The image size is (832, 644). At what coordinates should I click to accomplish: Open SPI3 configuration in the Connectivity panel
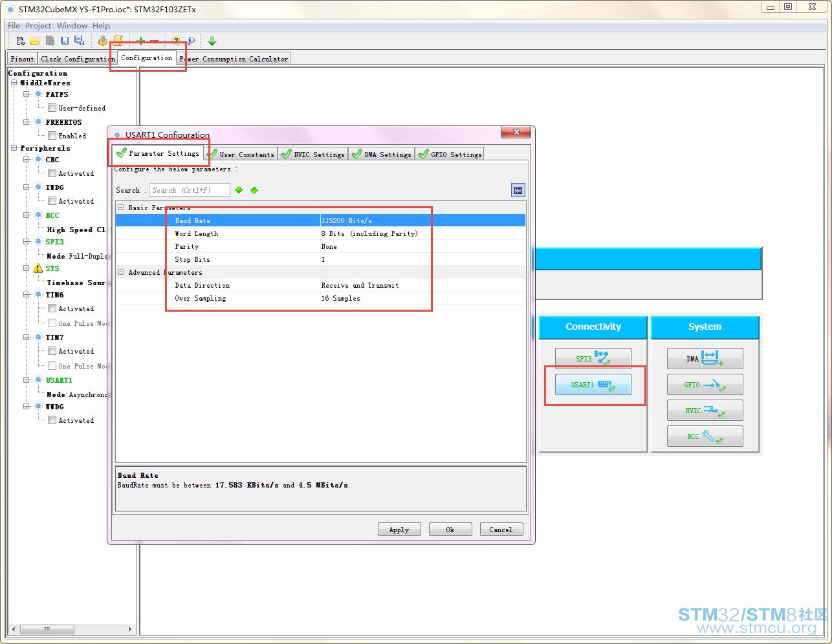[593, 358]
